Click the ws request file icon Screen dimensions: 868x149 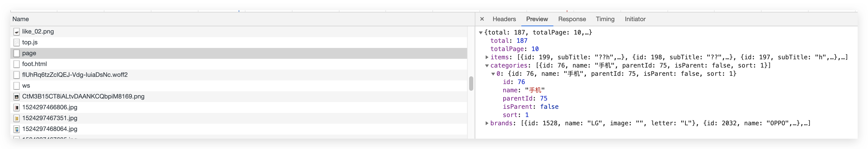(x=17, y=86)
